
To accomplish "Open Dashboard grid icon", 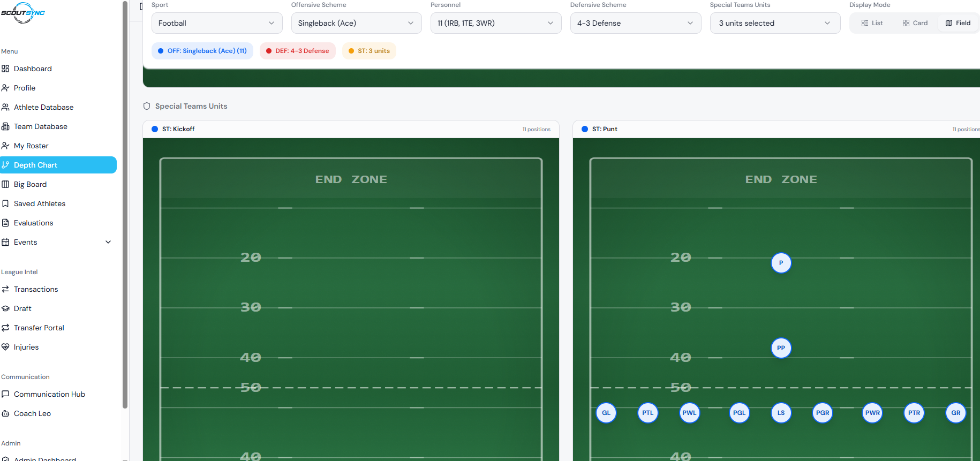I will (x=5, y=69).
